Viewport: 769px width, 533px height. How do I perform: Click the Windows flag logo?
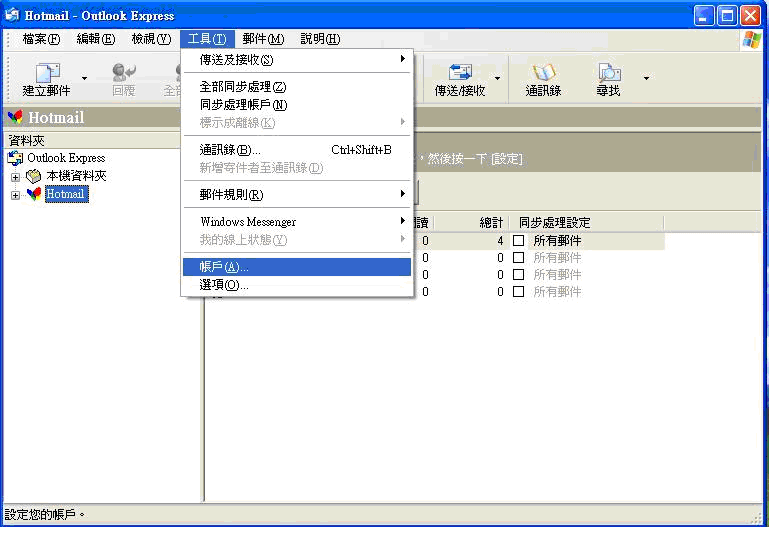tap(752, 39)
